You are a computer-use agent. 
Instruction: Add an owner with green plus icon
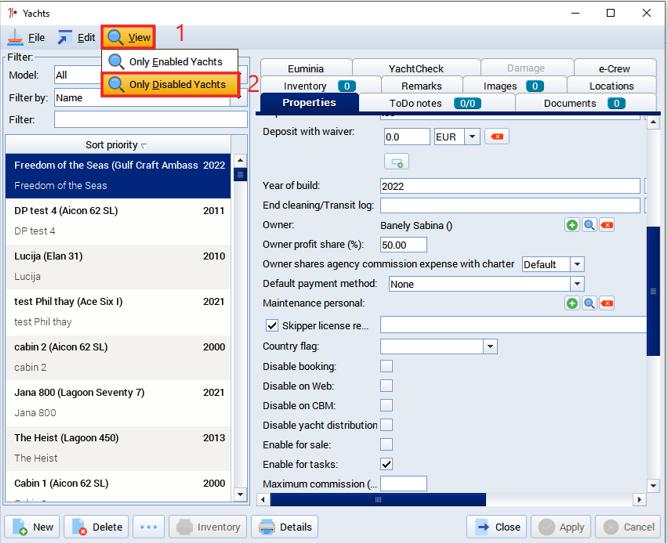(x=572, y=225)
